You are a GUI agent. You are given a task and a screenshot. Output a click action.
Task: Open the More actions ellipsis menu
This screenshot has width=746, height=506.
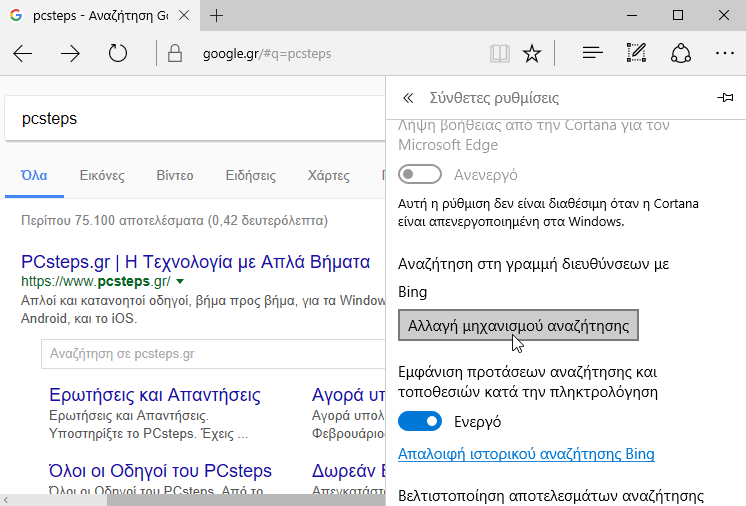[725, 53]
